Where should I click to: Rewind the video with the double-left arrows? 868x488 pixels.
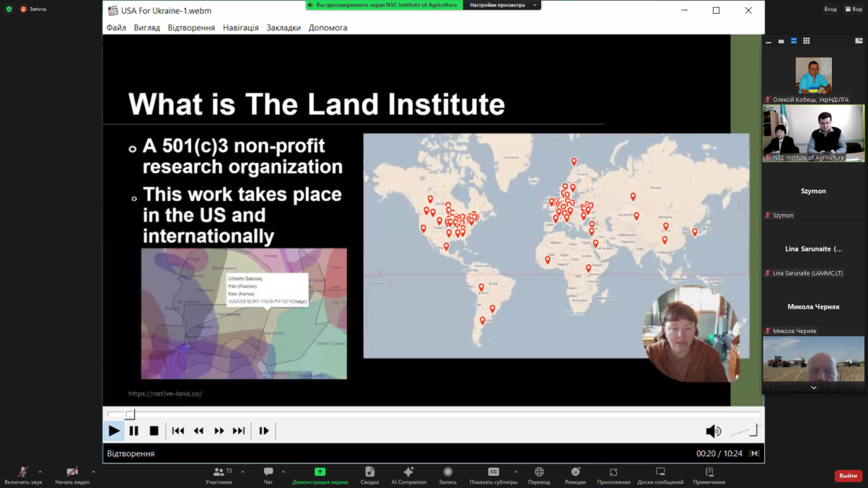198,431
